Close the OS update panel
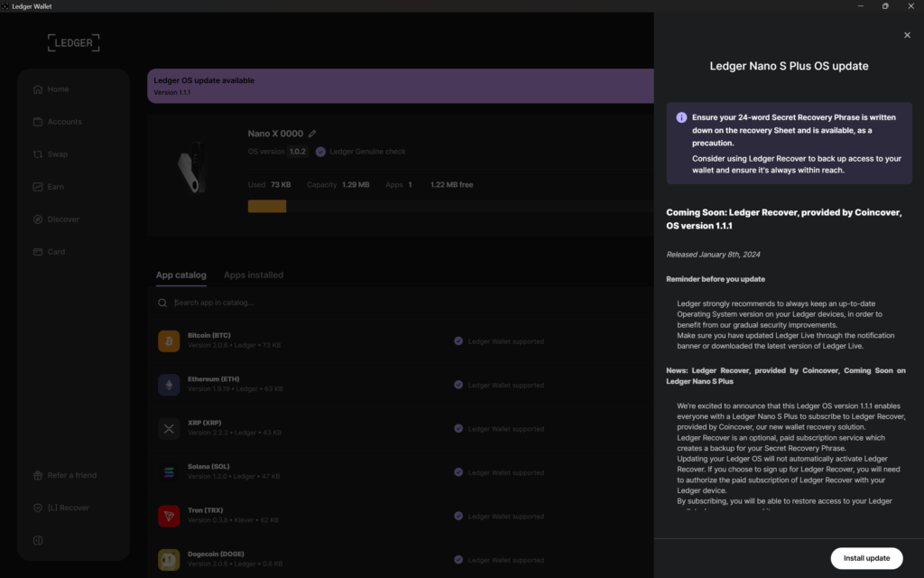 (x=907, y=35)
